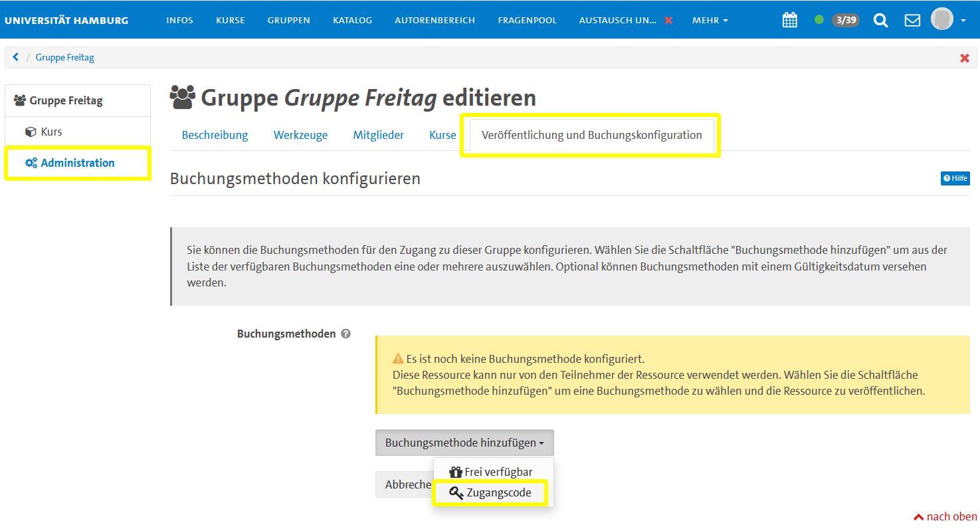
Task: Close the Austausch tab with red X
Action: (668, 21)
